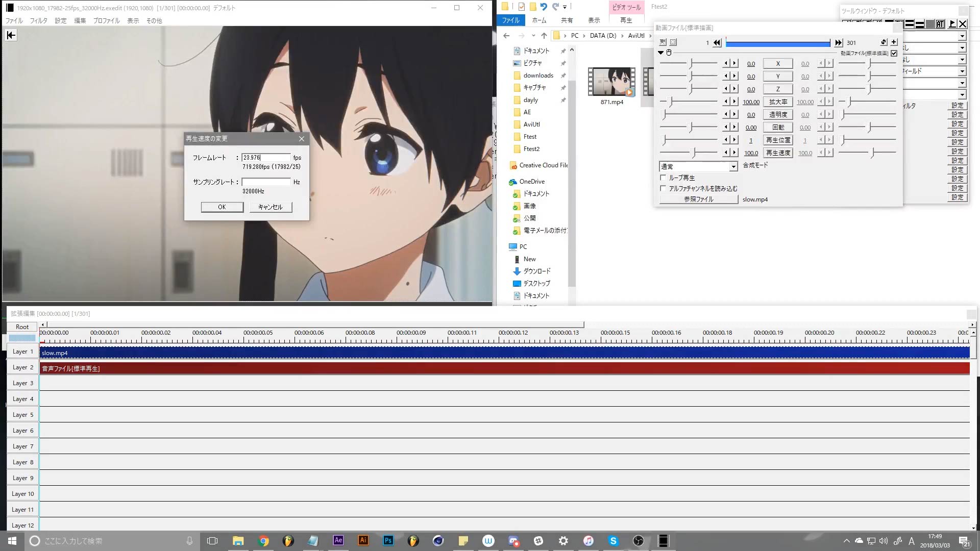Click the AviUtl film icon in taskbar
The height and width of the screenshot is (551, 980).
pyautogui.click(x=663, y=541)
